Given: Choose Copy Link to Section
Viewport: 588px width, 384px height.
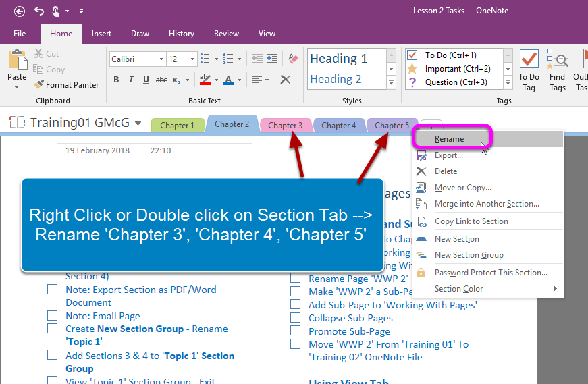Looking at the screenshot, I should coord(488,221).
